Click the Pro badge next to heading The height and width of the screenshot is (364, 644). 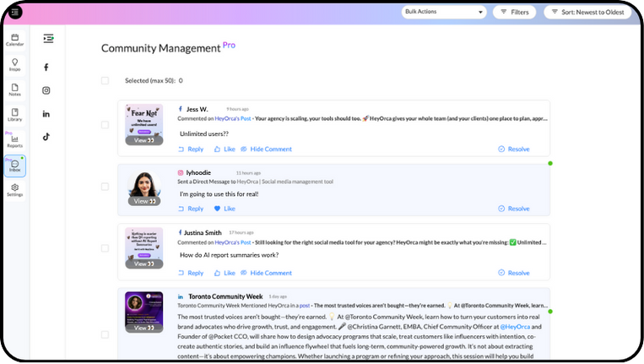[x=229, y=46]
